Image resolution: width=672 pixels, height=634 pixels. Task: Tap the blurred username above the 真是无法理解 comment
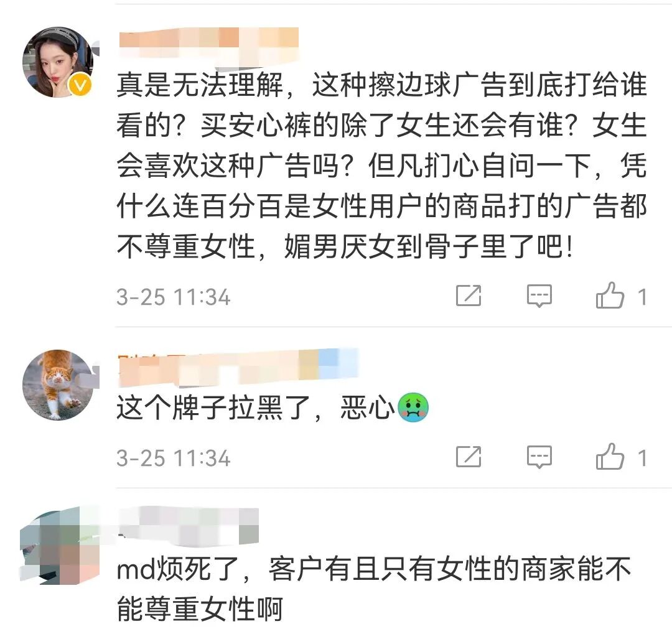pyautogui.click(x=208, y=43)
